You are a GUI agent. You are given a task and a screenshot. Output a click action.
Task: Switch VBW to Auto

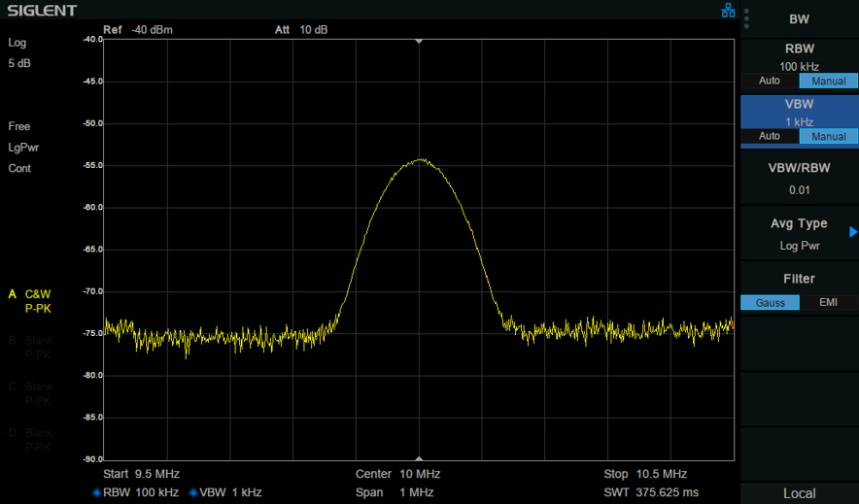tap(770, 136)
